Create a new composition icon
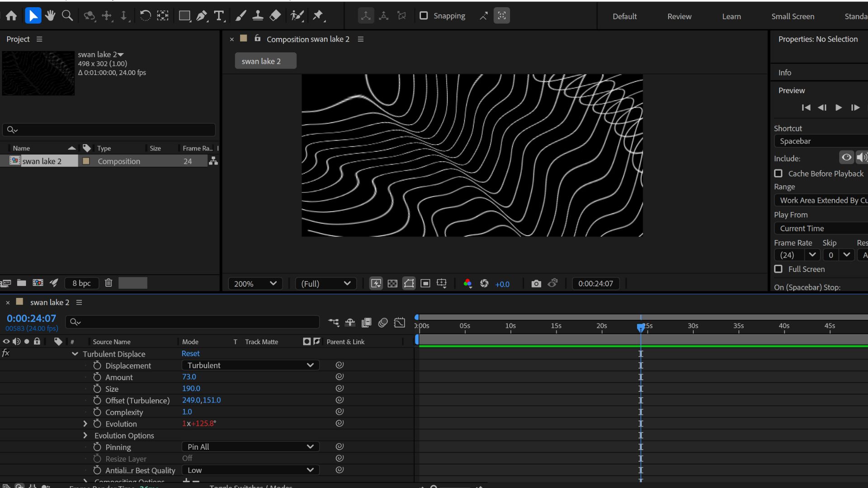 coord(38,283)
